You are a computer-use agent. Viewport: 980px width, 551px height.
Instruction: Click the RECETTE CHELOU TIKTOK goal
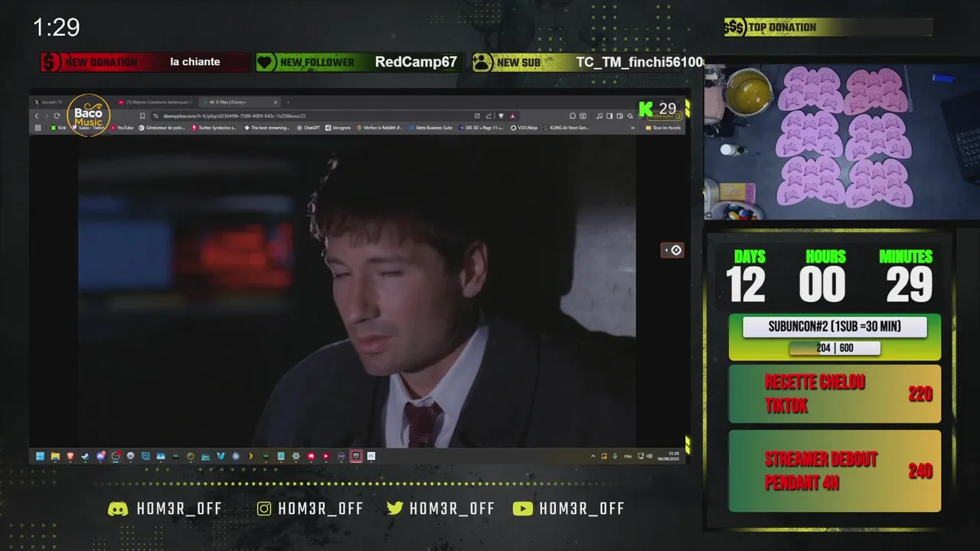[x=835, y=394]
